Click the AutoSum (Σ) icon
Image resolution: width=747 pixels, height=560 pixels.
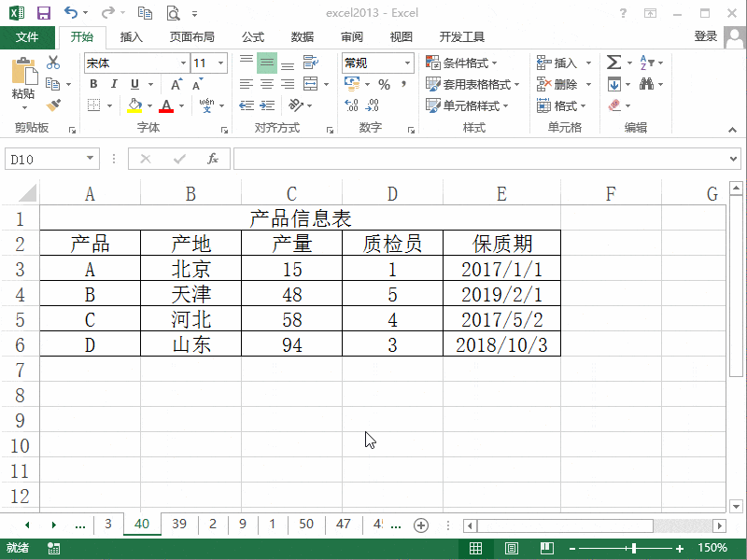[612, 61]
